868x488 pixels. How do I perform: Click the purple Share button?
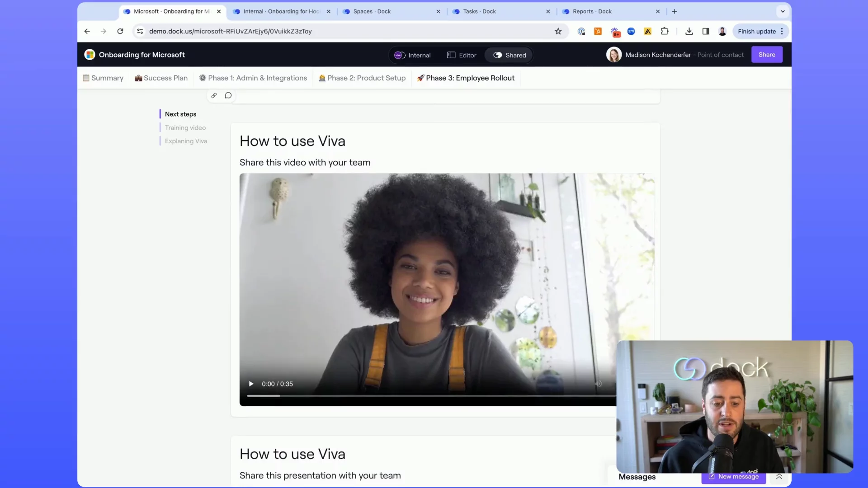pyautogui.click(x=767, y=55)
